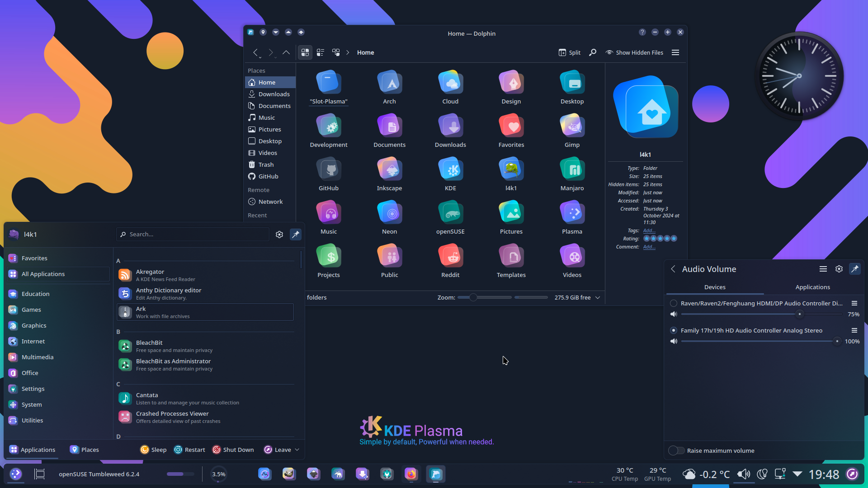Switch to Applications tab in Audio Volume
This screenshot has height=488, width=868.
[x=812, y=287]
